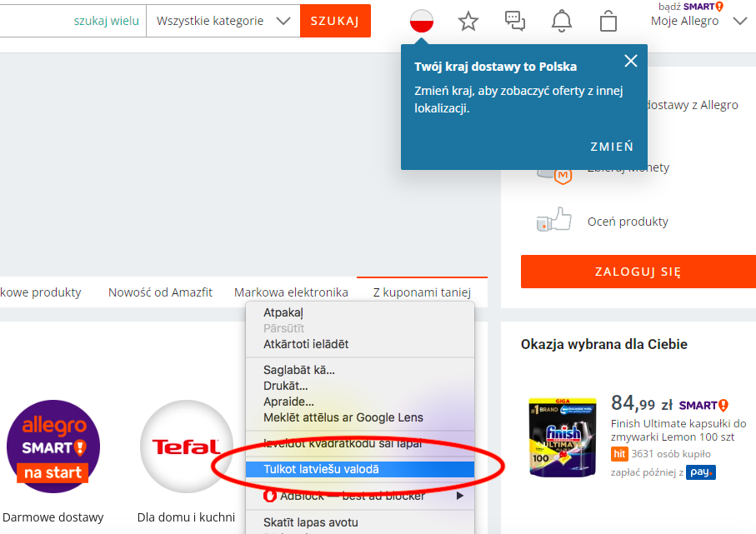Click the Allegro Smart na start logo
This screenshot has width=756, height=534.
[53, 447]
